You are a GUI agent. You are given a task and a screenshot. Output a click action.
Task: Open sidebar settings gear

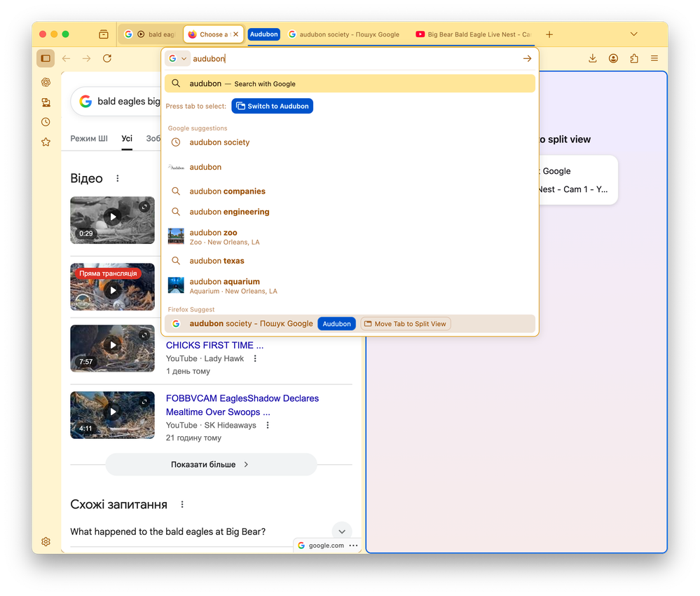(x=46, y=541)
